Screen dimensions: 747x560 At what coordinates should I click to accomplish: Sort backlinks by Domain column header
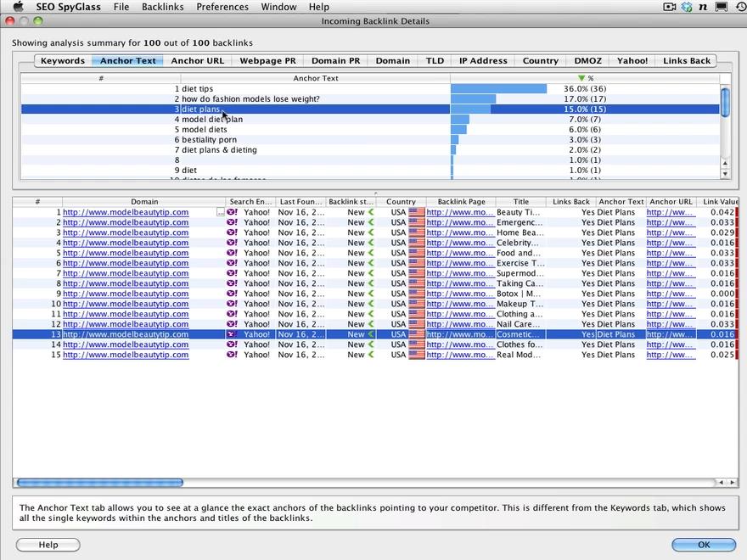[143, 201]
